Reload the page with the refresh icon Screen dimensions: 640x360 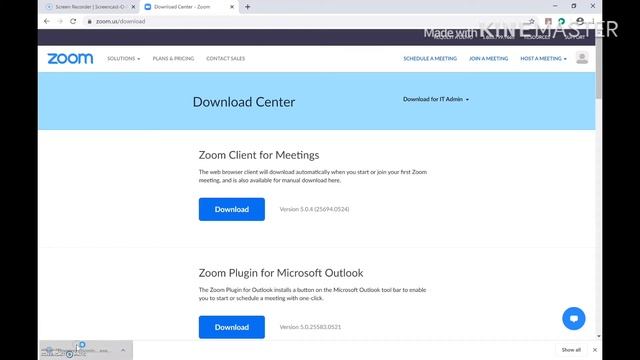[73, 21]
